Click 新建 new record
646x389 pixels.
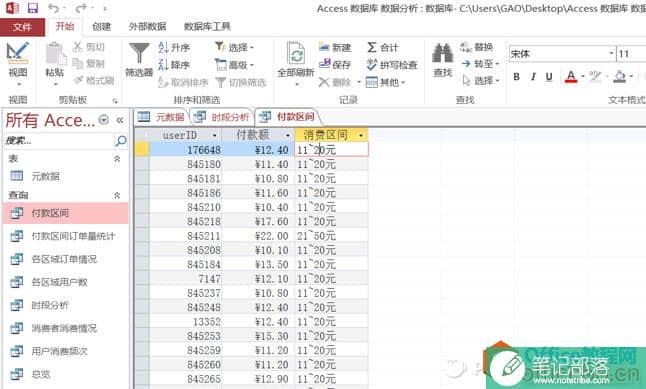pyautogui.click(x=335, y=47)
